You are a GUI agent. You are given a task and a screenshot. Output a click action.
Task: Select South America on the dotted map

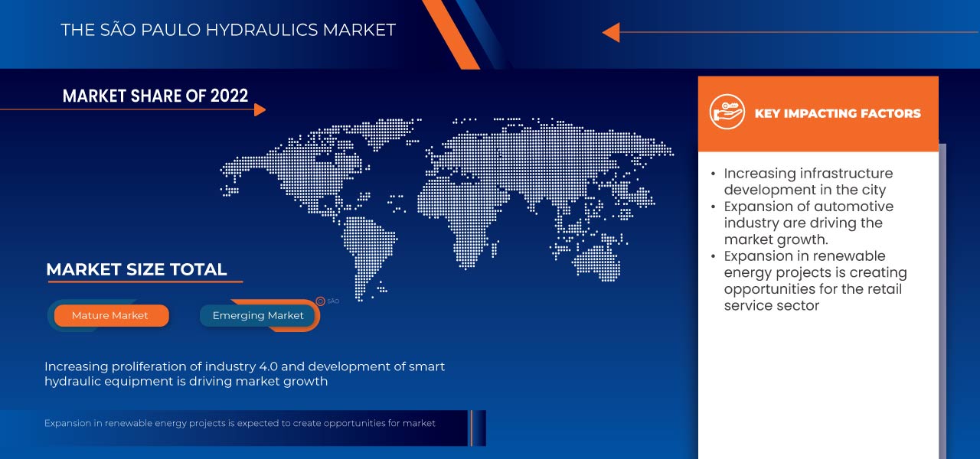(x=366, y=245)
